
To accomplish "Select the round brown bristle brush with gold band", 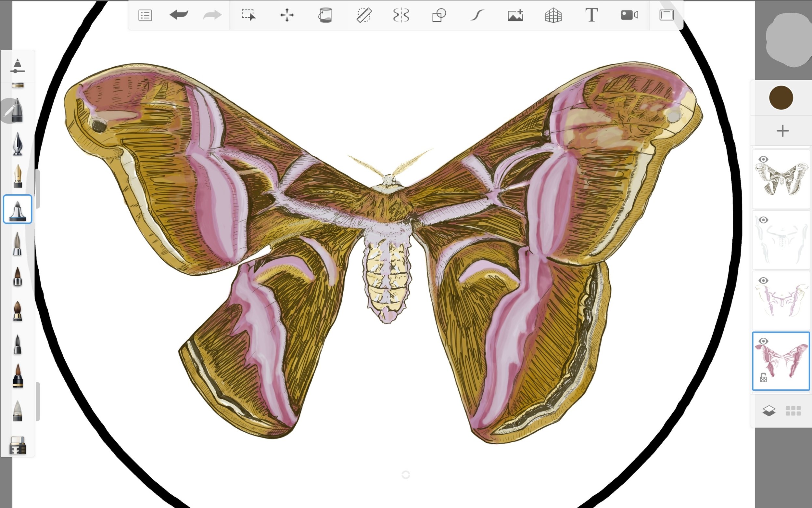I will [18, 311].
